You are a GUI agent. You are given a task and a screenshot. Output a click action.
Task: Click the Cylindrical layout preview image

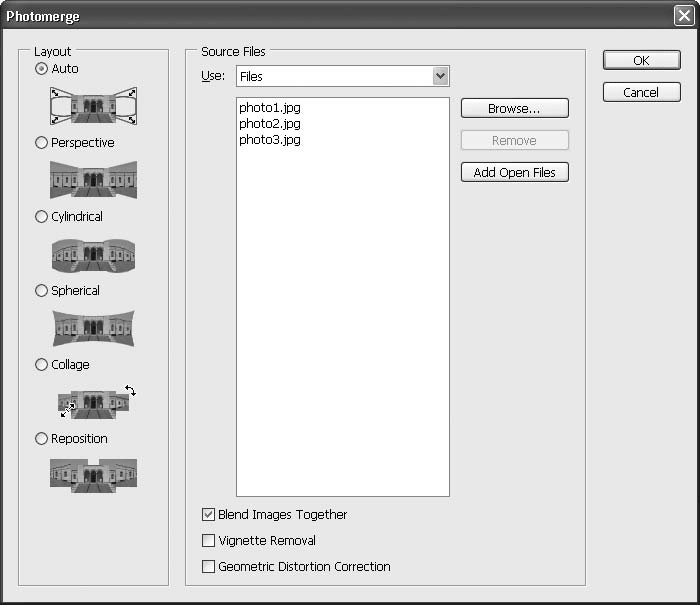coord(93,254)
